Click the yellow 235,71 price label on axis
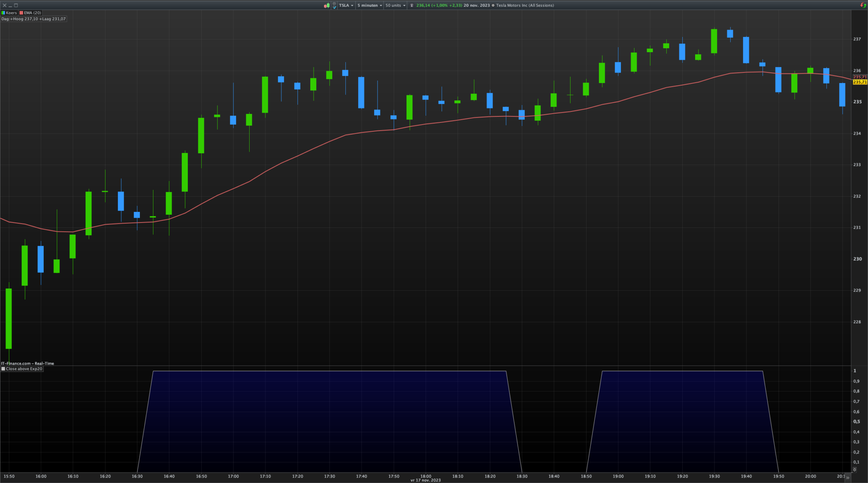The image size is (868, 483). pyautogui.click(x=860, y=82)
